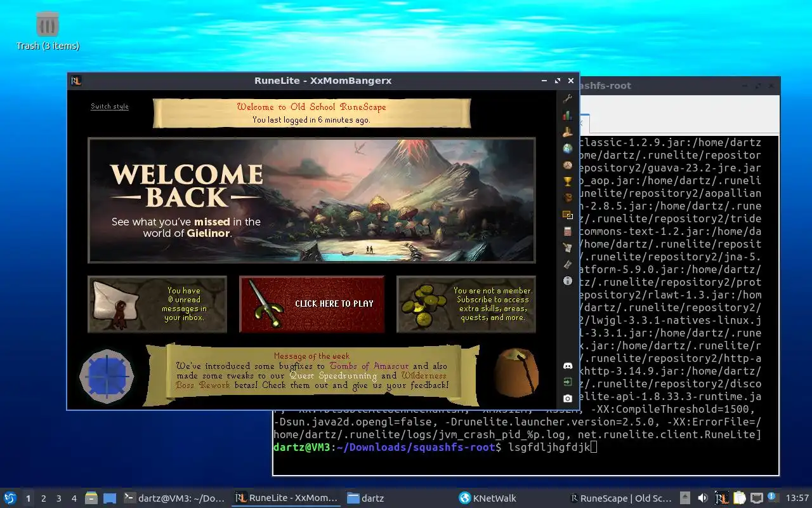The width and height of the screenshot is (812, 508).
Task: Open the clipboard notes tray icon
Action: [739, 498]
